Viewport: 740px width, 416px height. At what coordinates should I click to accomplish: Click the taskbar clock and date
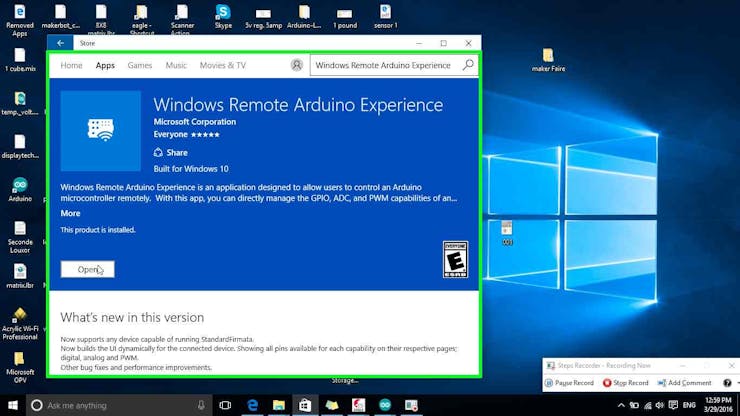[x=719, y=405]
